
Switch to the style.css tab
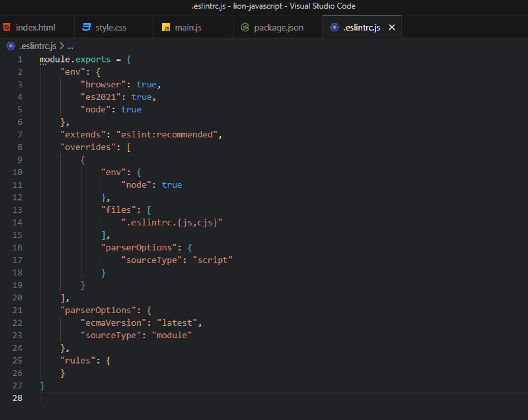(x=111, y=27)
